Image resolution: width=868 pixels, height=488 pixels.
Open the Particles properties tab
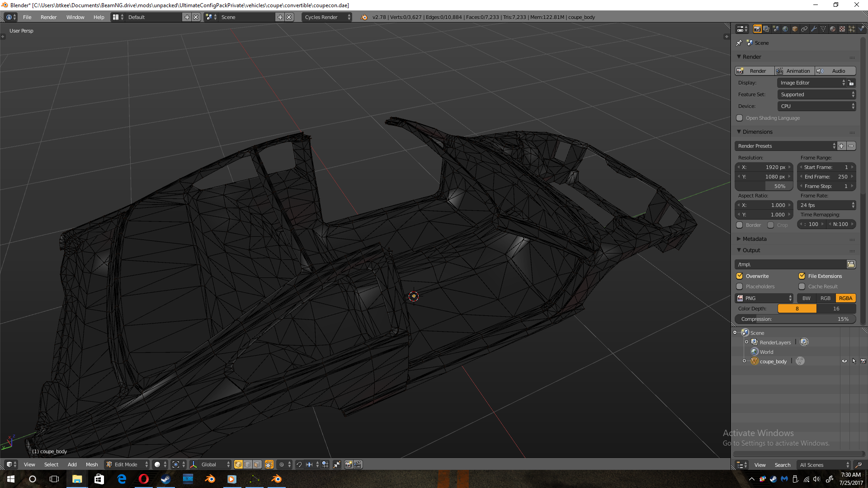tap(852, 29)
